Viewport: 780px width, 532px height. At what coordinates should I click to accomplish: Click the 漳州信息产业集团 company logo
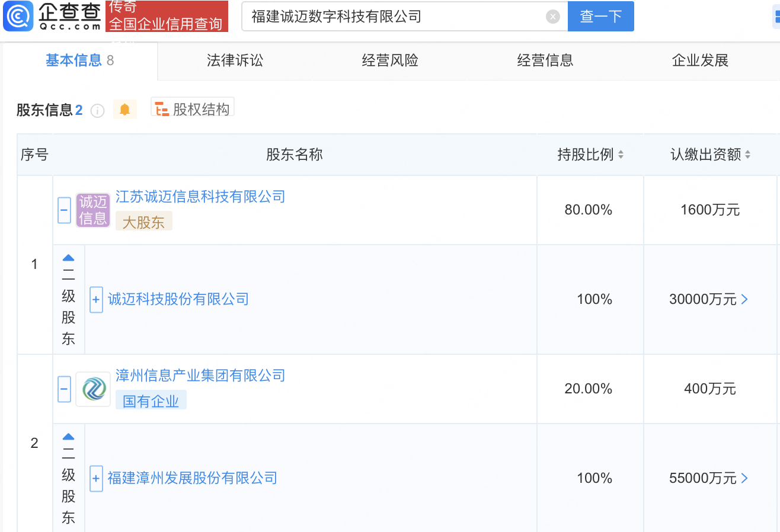point(93,389)
